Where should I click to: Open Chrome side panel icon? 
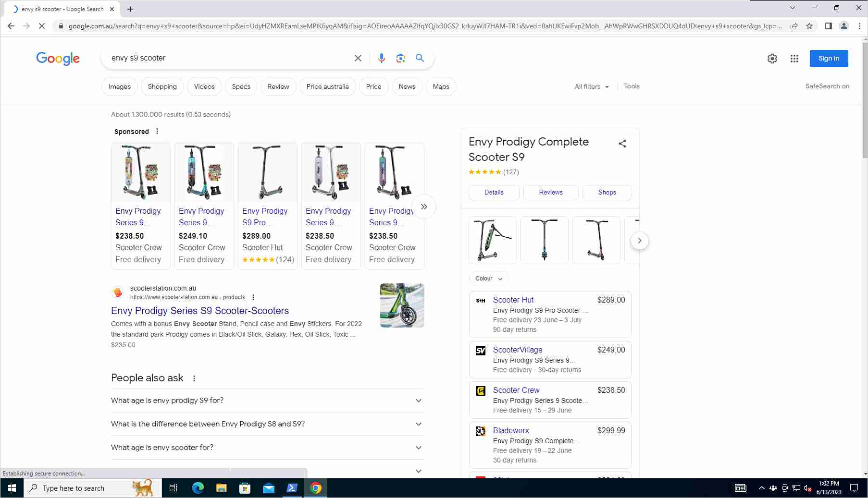click(x=828, y=26)
